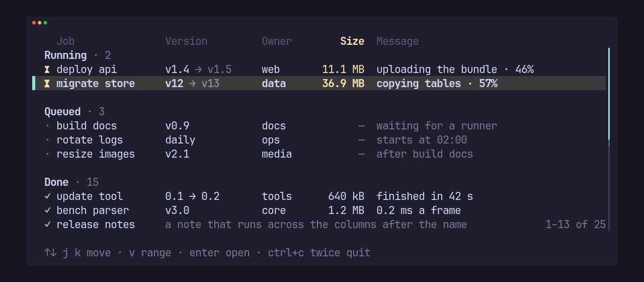Click 'copying tables · 57%' message

click(437, 84)
